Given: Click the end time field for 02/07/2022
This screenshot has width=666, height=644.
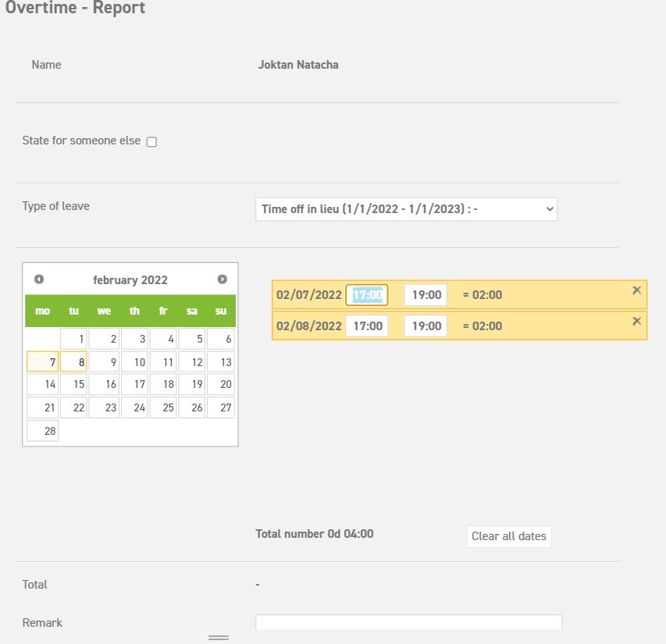Looking at the screenshot, I should 426,295.
